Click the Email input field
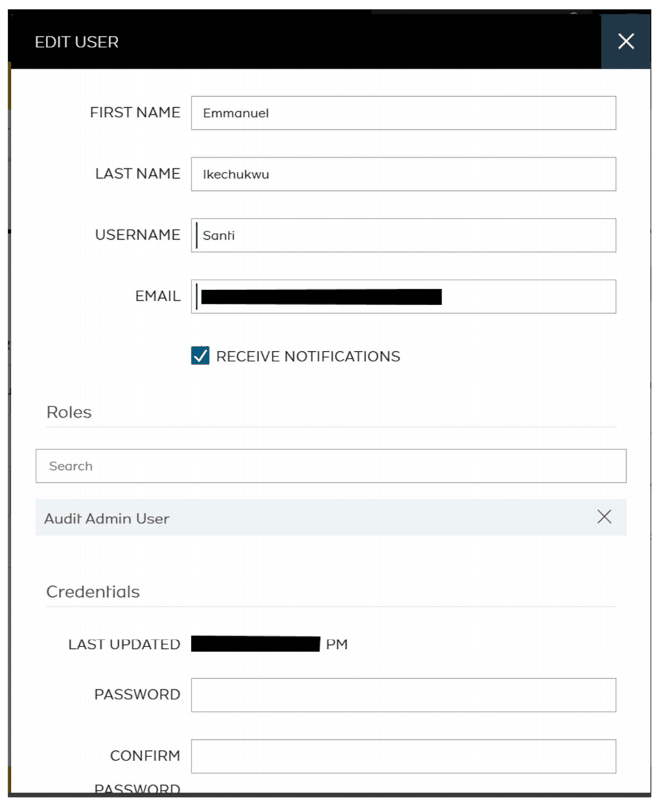 click(403, 297)
